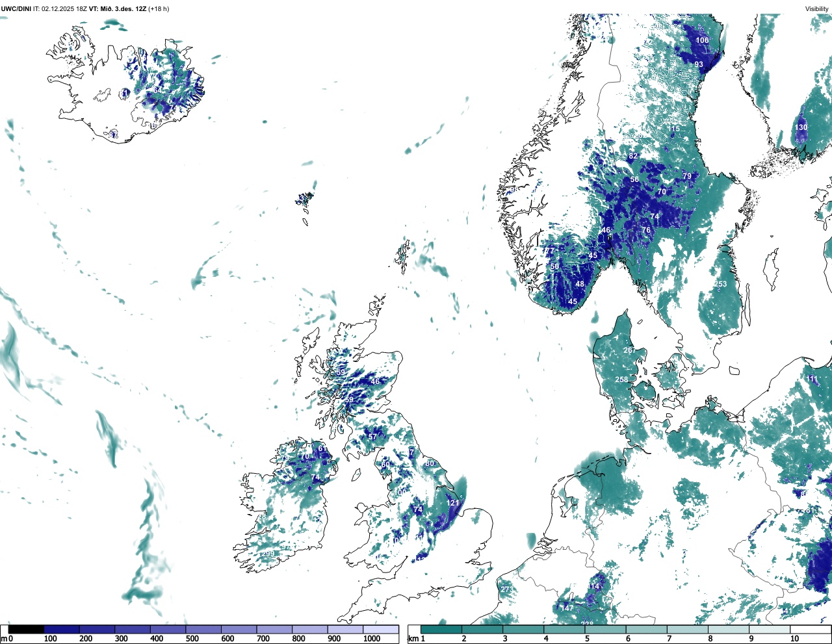Click the '258' value over Jutland
The width and height of the screenshot is (832, 644).
click(x=621, y=380)
